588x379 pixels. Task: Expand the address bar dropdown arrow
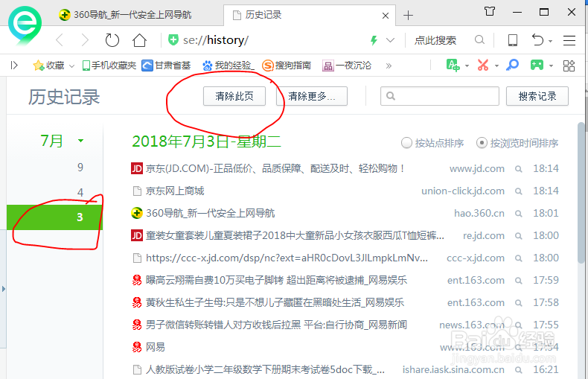390,40
